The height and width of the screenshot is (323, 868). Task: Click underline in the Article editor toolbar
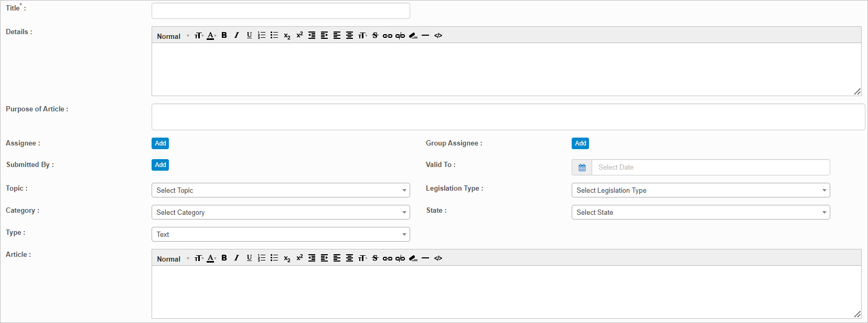pyautogui.click(x=249, y=258)
